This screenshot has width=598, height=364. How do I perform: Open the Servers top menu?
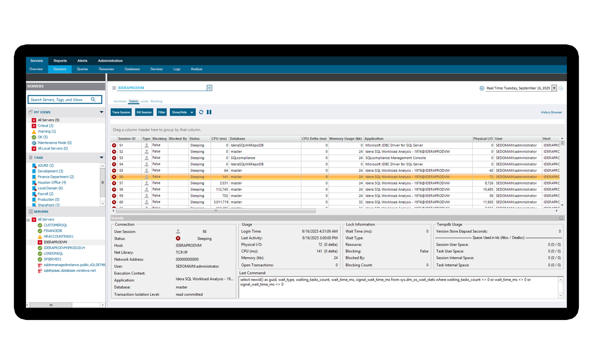tap(36, 61)
